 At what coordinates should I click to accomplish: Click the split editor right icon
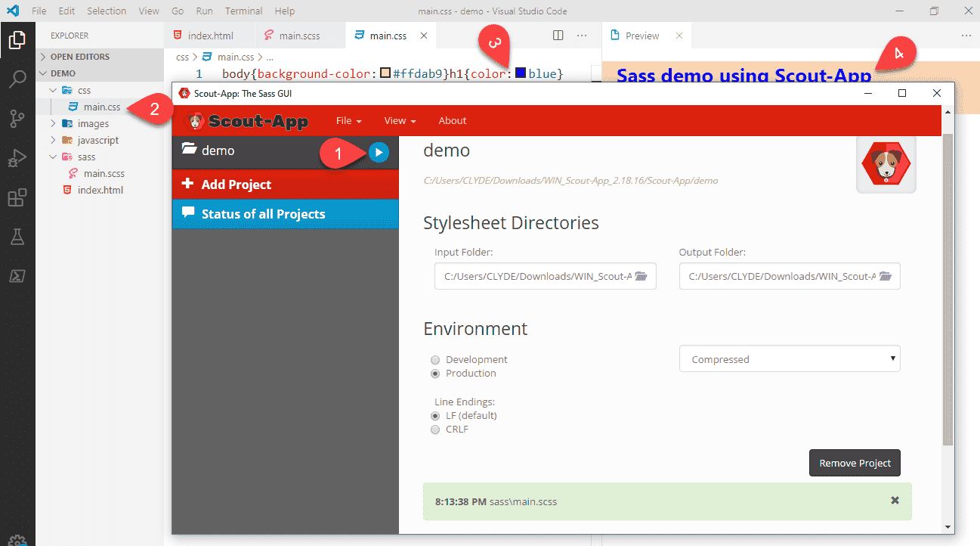[558, 36]
